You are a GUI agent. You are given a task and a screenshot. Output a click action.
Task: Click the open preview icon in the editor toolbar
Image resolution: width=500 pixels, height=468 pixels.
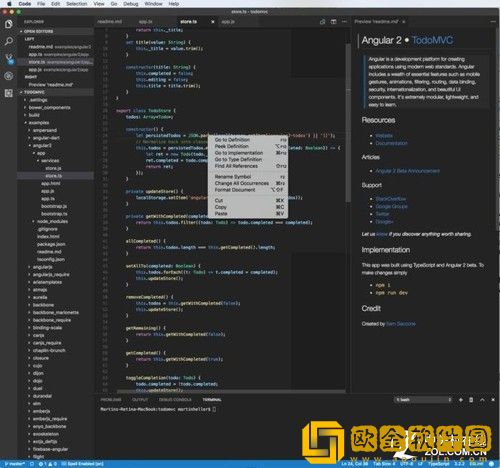coord(322,22)
